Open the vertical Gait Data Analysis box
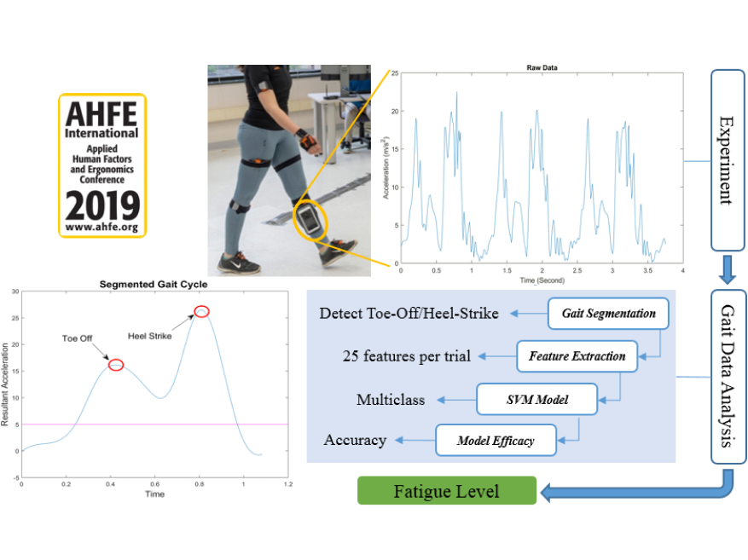Image resolution: width=748 pixels, height=560 pixels. pos(728,378)
